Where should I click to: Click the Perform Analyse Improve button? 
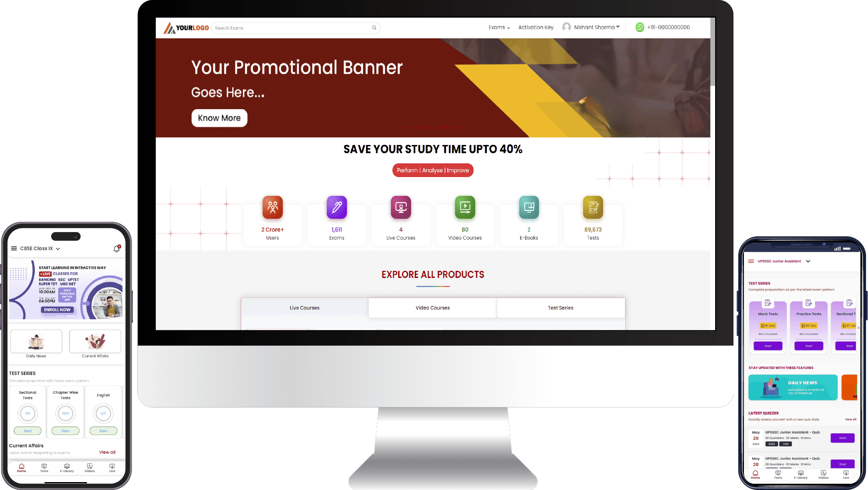tap(433, 170)
